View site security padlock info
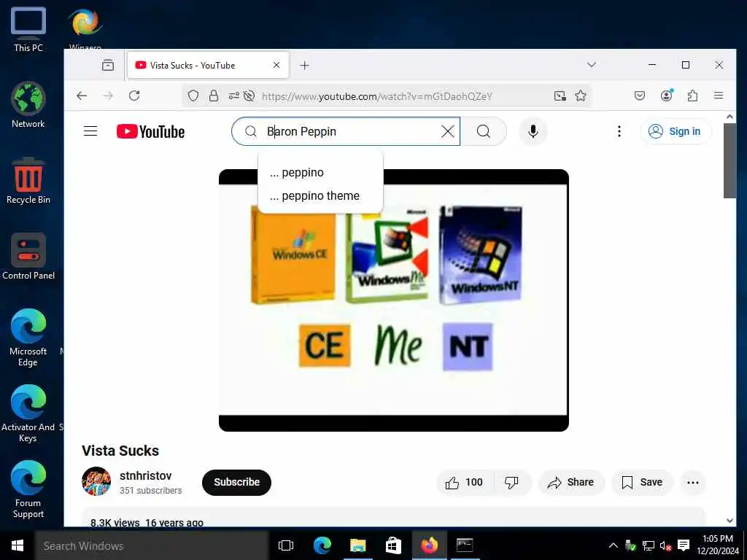Screen dimensions: 747x560 pos(214,96)
